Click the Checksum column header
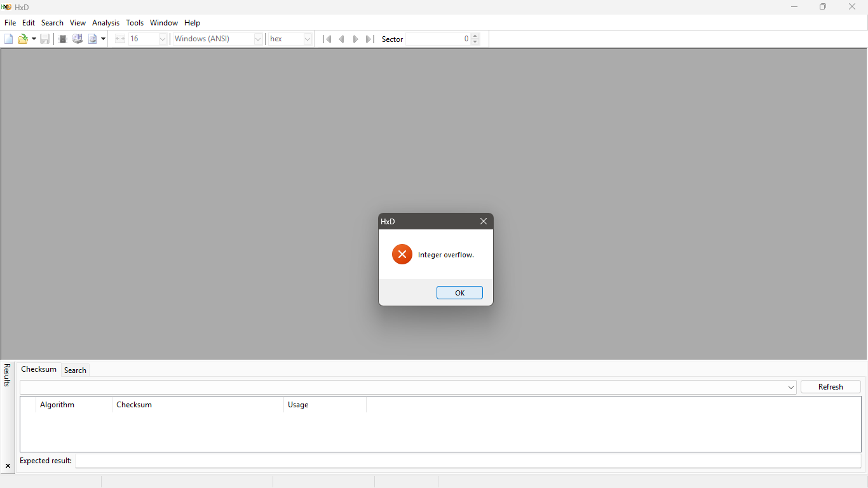Image resolution: width=868 pixels, height=488 pixels. 198,405
